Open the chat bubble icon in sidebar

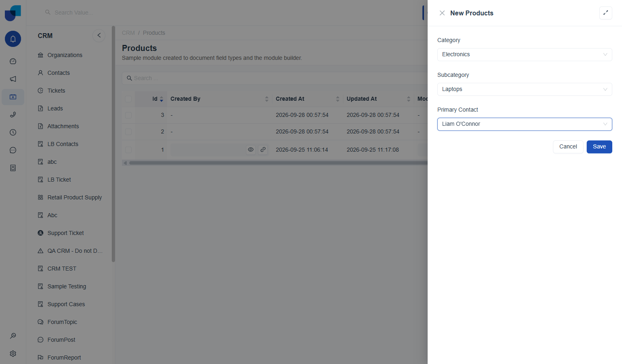pyautogui.click(x=13, y=150)
